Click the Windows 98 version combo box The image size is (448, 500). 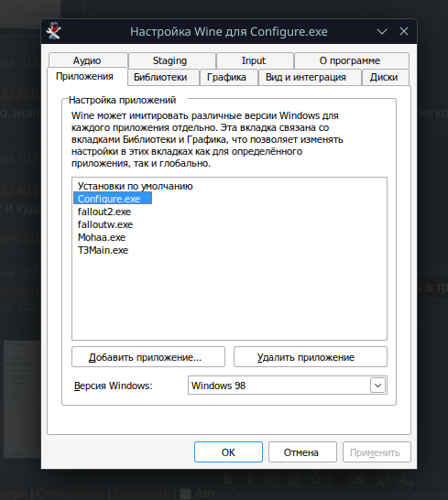(288, 386)
